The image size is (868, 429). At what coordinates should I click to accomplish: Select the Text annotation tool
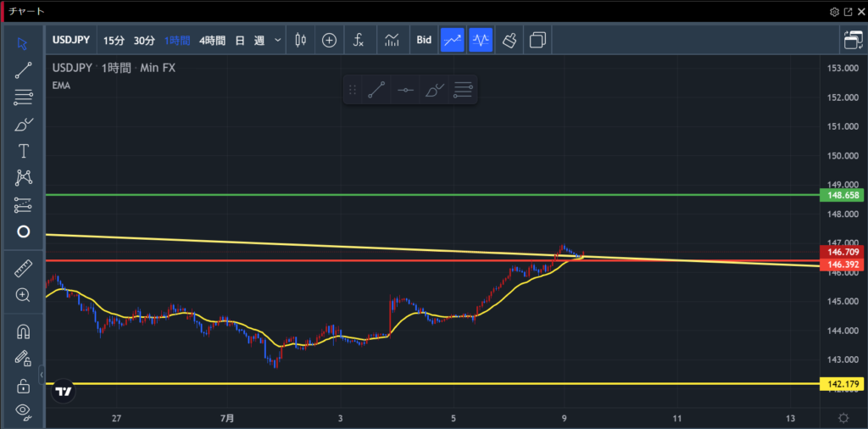[x=23, y=151]
